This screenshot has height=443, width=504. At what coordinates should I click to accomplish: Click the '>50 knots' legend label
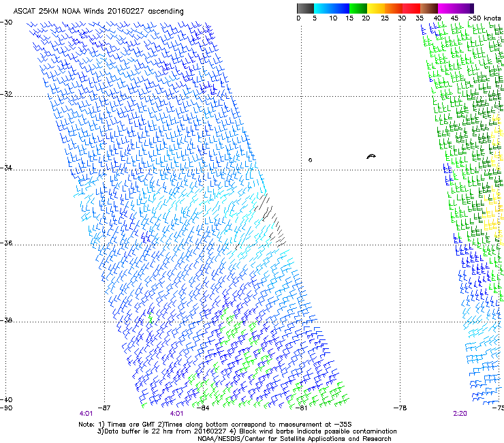point(484,18)
